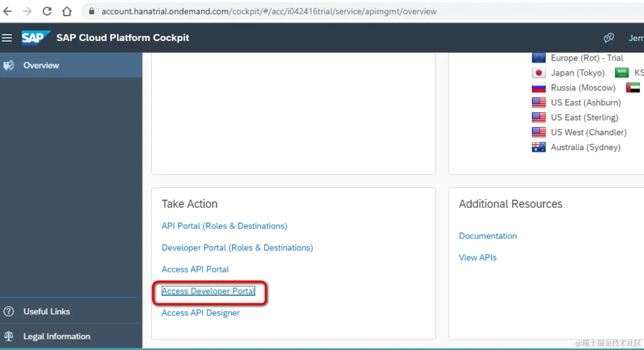Click the Useful Links question mark icon
This screenshot has height=350, width=644.
[x=9, y=312]
